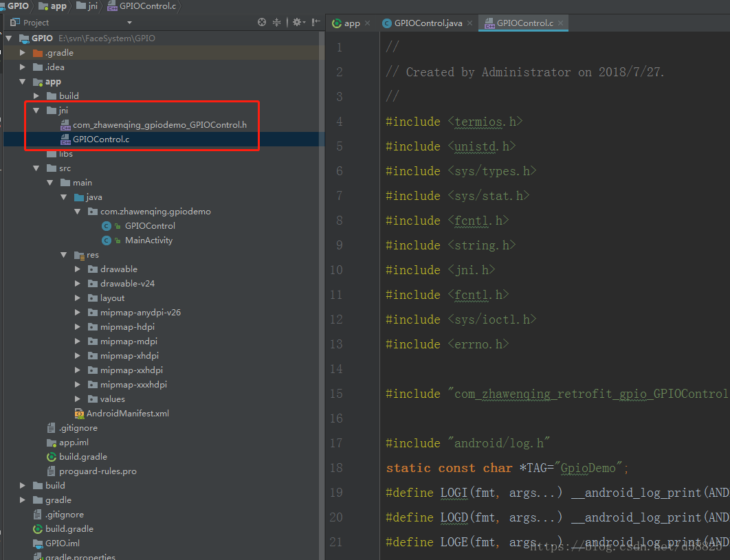Screen dimensions: 730x560
Task: Expand the root build folder
Action: [x=23, y=486]
